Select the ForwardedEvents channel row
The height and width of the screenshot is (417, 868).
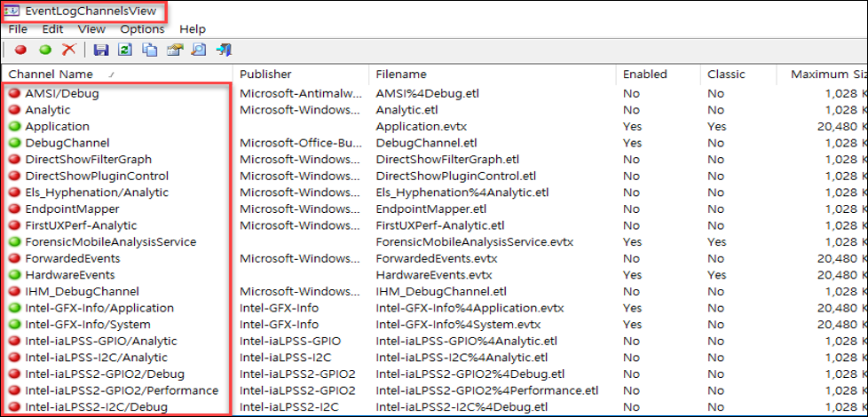point(434,258)
